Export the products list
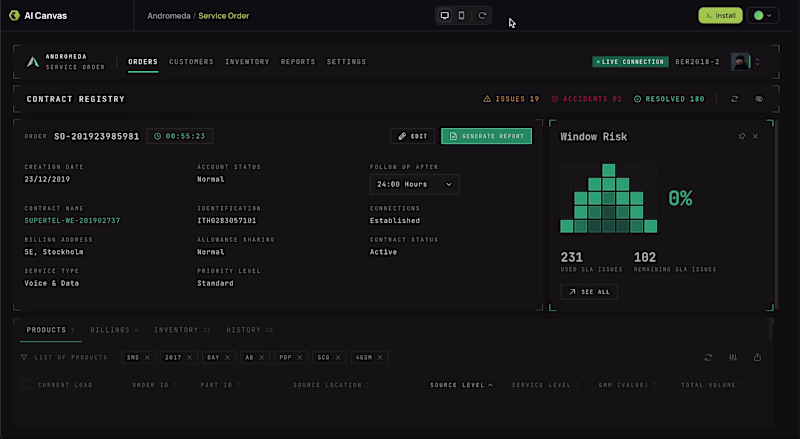The width and height of the screenshot is (800, 439). [757, 357]
